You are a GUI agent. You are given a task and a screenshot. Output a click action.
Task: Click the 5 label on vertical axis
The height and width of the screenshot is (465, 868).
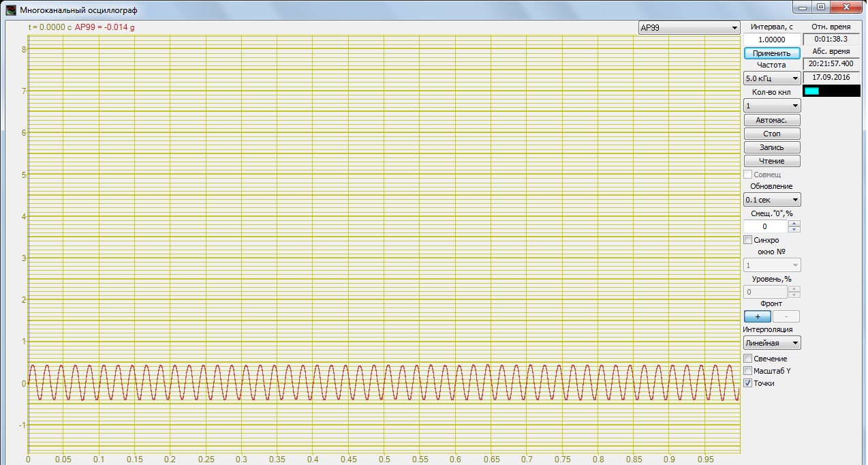click(23, 175)
